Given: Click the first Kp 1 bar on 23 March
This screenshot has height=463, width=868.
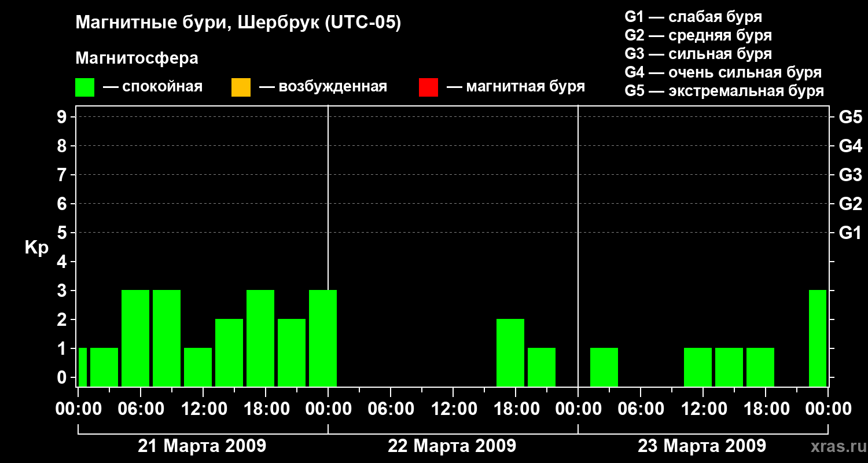Looking at the screenshot, I should point(604,367).
